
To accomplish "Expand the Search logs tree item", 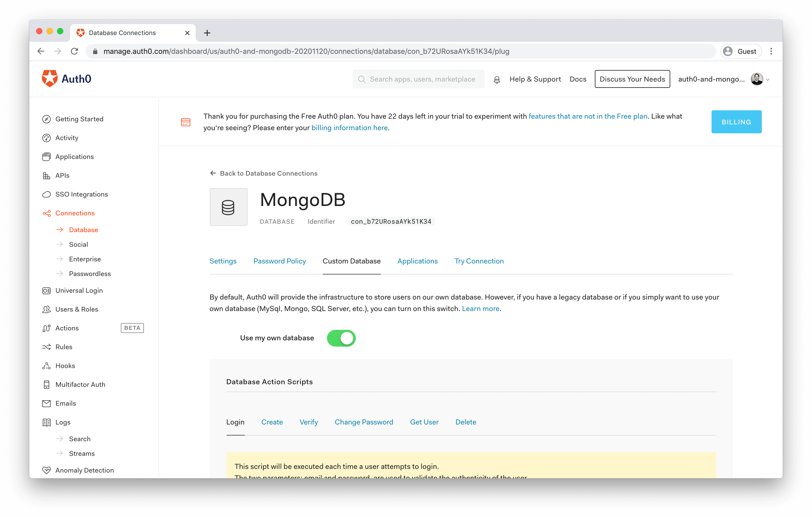I will pos(80,438).
